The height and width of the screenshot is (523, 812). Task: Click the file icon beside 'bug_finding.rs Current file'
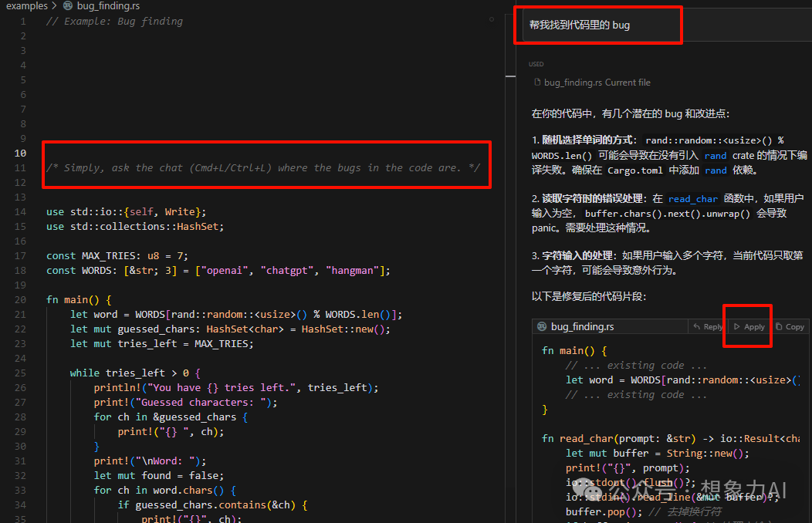click(x=537, y=83)
